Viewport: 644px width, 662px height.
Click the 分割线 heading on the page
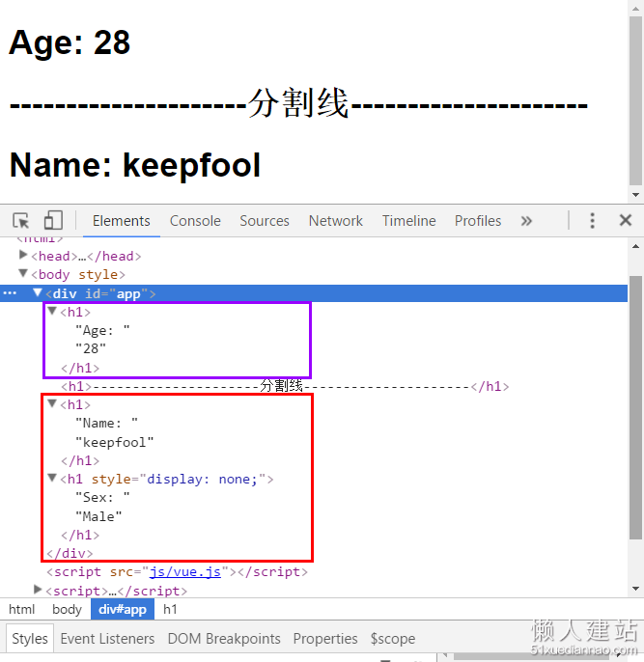pos(298,102)
